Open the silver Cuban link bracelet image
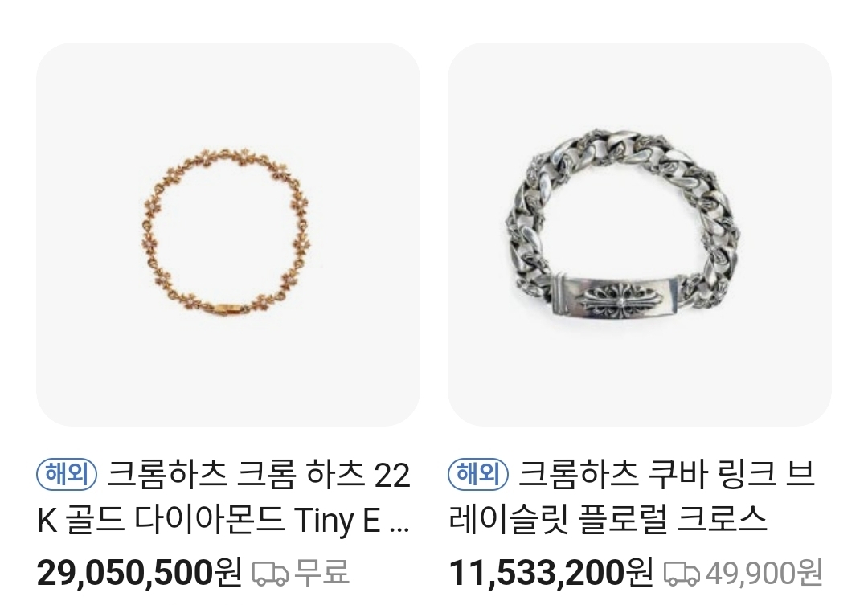Viewport: 868px width, 605px height. [x=640, y=234]
